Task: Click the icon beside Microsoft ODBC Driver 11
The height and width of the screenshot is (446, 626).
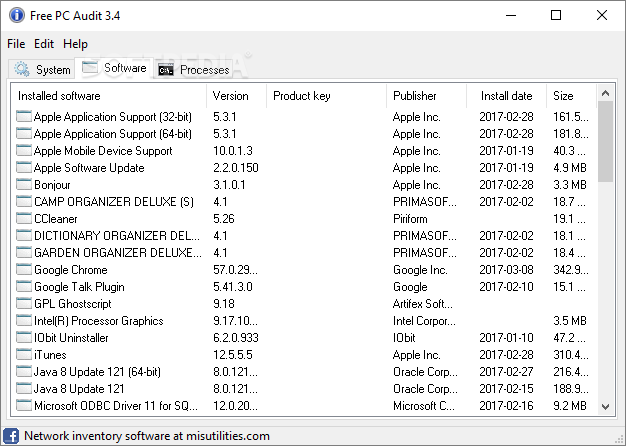Action: pos(24,405)
